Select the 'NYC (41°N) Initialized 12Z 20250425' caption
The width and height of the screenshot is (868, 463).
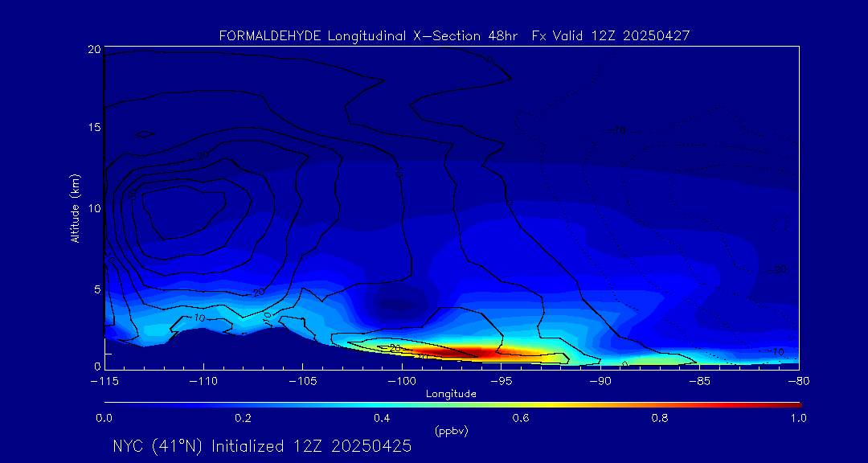(x=262, y=446)
